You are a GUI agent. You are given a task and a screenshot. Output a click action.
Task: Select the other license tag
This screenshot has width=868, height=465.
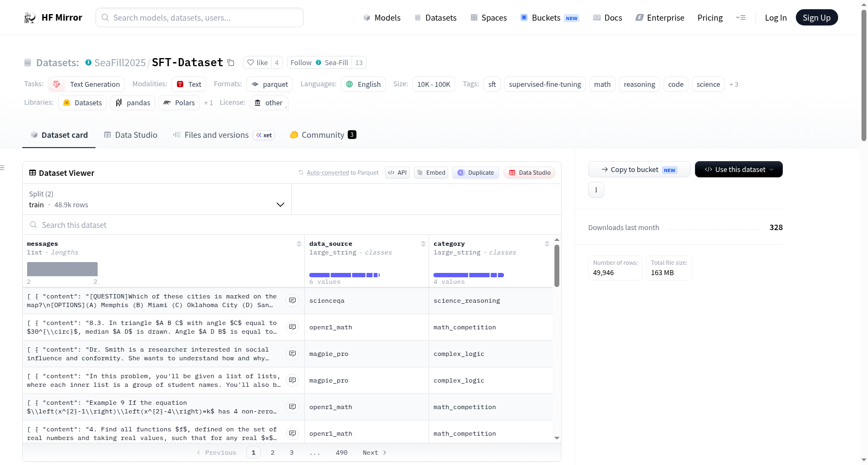[x=269, y=103]
